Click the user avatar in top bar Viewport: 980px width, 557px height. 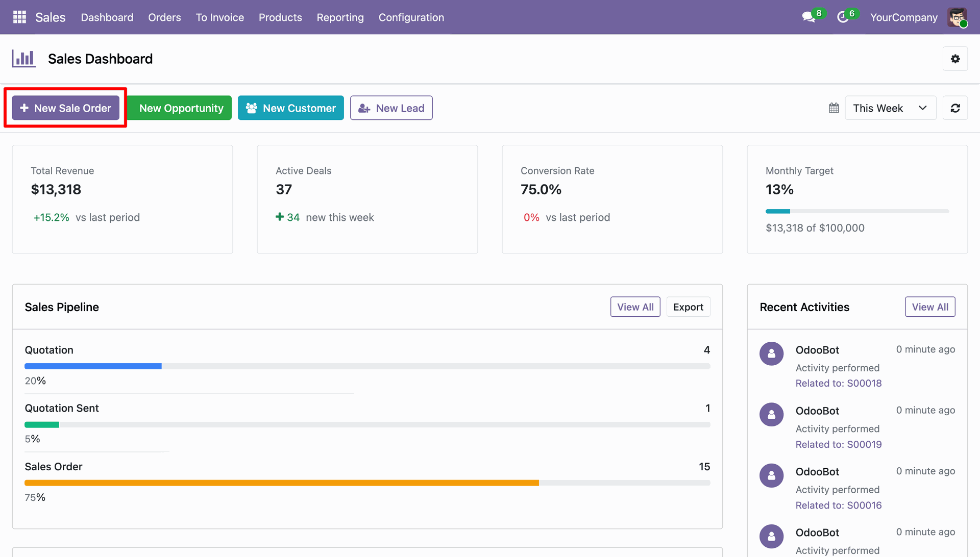(x=957, y=17)
